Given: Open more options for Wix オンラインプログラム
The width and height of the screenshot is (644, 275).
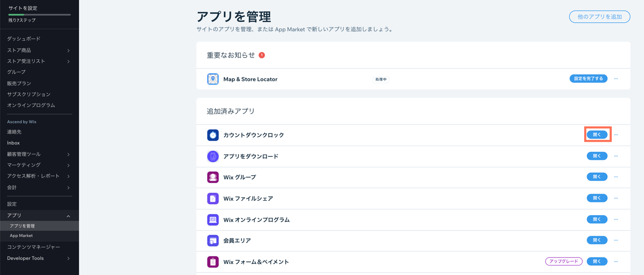Looking at the screenshot, I should pyautogui.click(x=616, y=219).
